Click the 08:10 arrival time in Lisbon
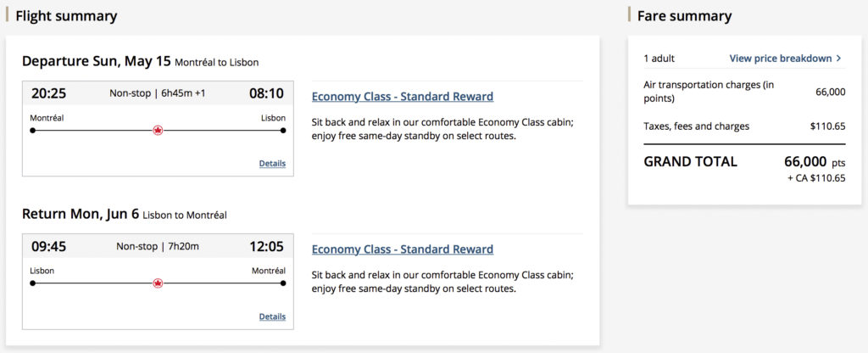This screenshot has height=353, width=868. (x=266, y=93)
